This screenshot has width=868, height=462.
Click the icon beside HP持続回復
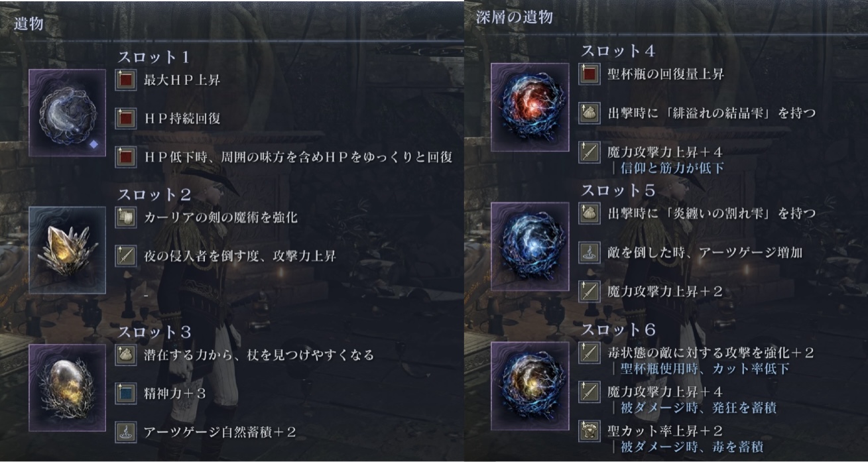coord(126,119)
